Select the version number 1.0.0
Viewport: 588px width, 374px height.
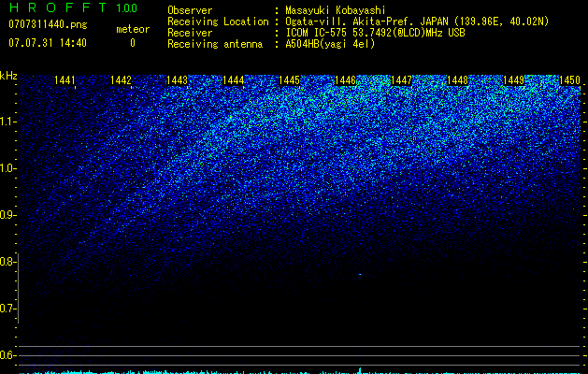click(x=126, y=7)
